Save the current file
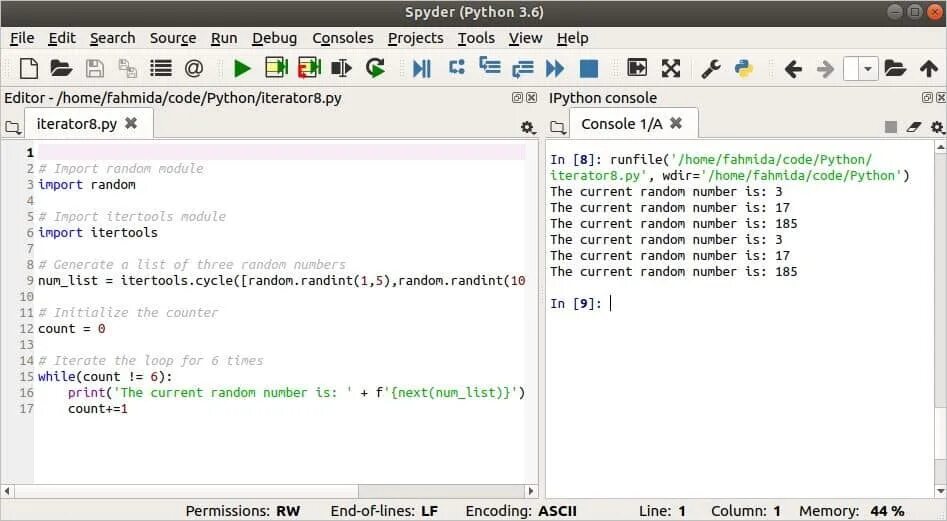Screen dimensions: 947x521 tap(94, 68)
